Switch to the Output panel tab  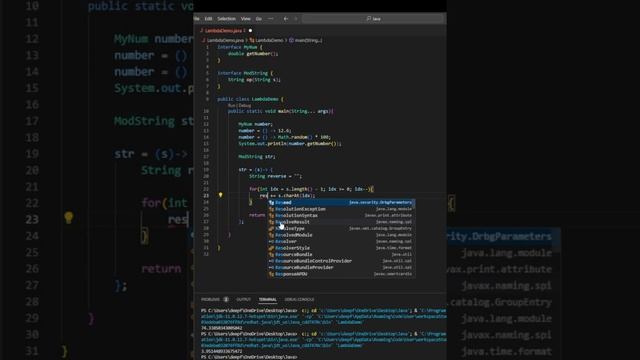point(243,300)
